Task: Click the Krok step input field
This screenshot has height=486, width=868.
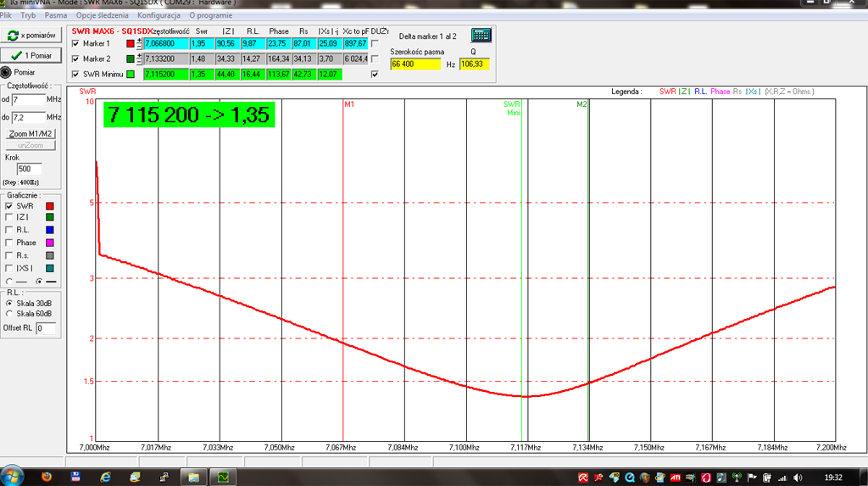Action: tap(29, 169)
